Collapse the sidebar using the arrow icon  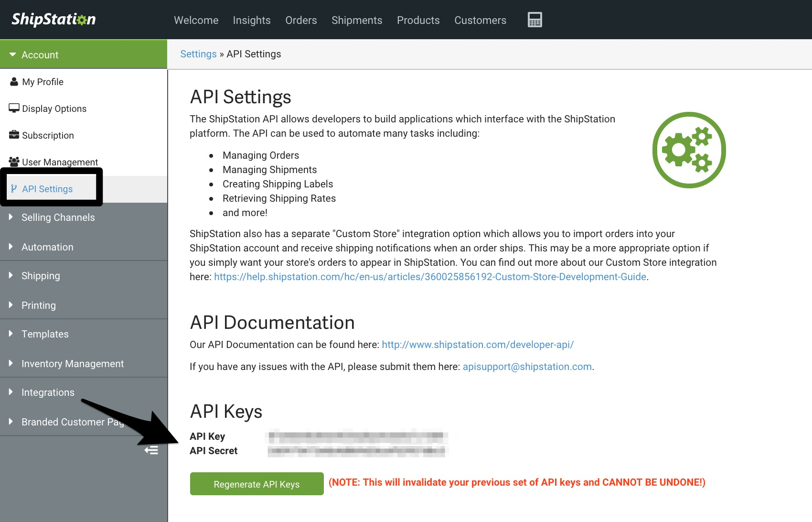coord(151,450)
